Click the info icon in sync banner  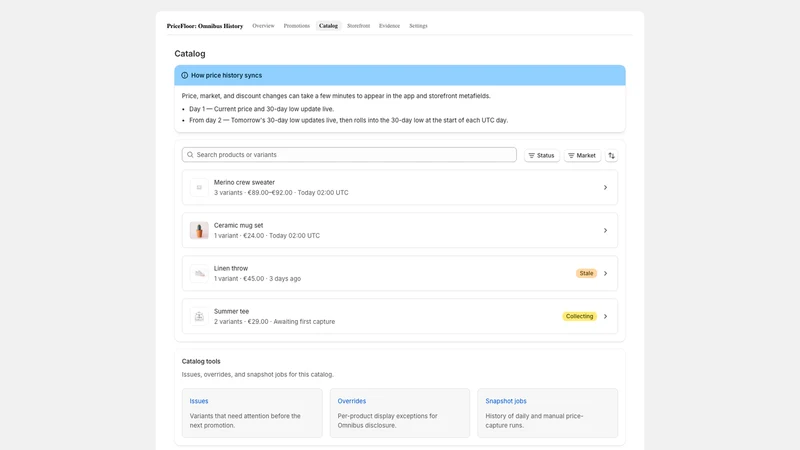click(x=185, y=76)
